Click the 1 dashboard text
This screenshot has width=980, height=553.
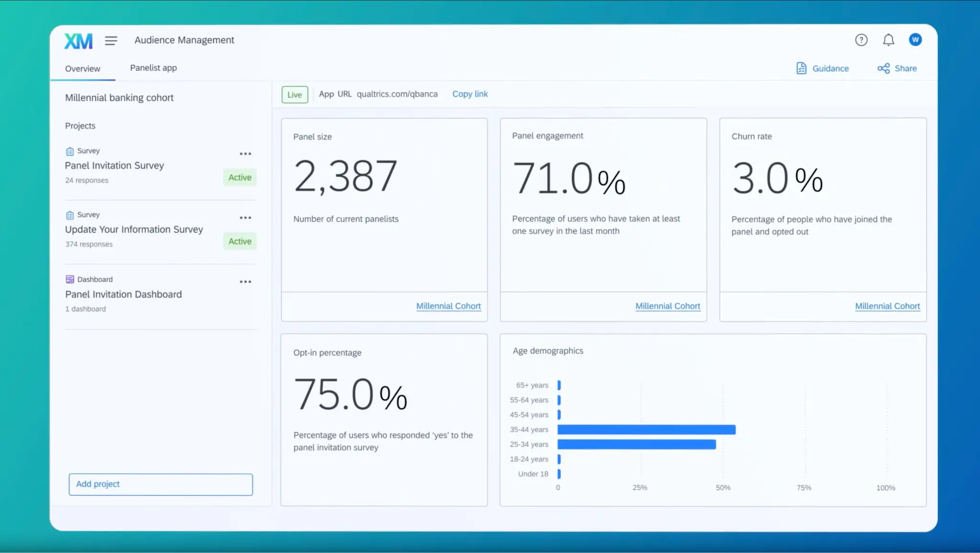pyautogui.click(x=86, y=309)
